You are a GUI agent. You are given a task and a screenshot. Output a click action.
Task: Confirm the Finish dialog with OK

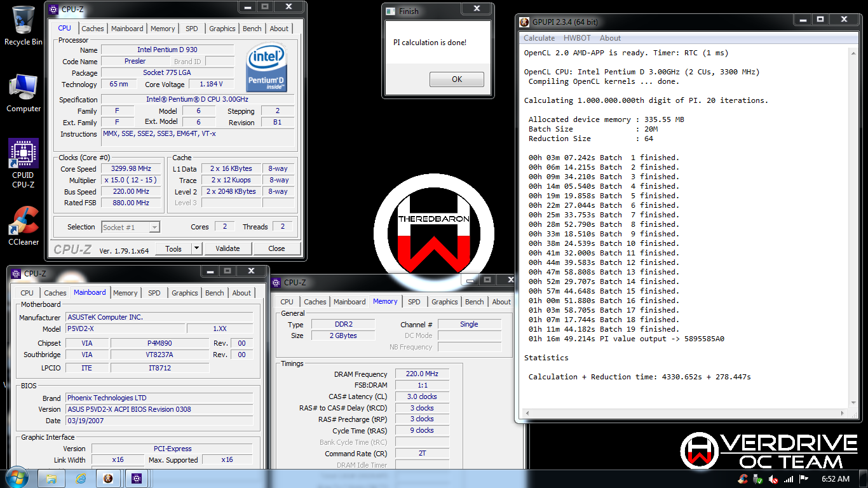457,79
